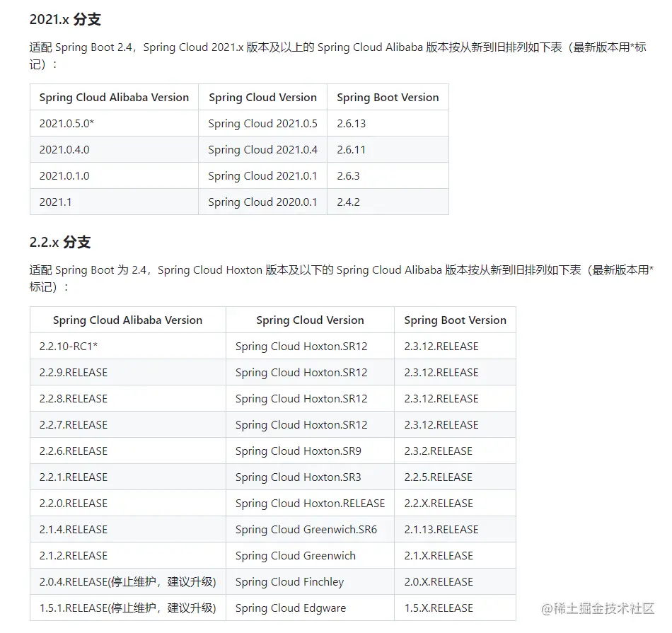Select the "2.1.X.RELEASE" cell

[455, 555]
